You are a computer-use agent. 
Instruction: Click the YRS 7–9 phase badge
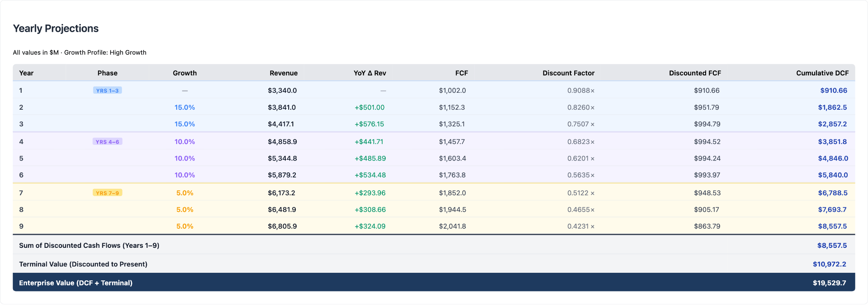107,193
